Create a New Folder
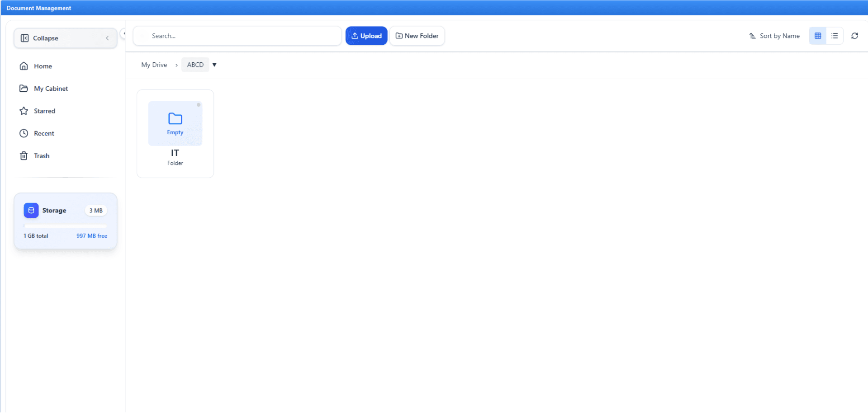The image size is (868, 413). [x=417, y=36]
